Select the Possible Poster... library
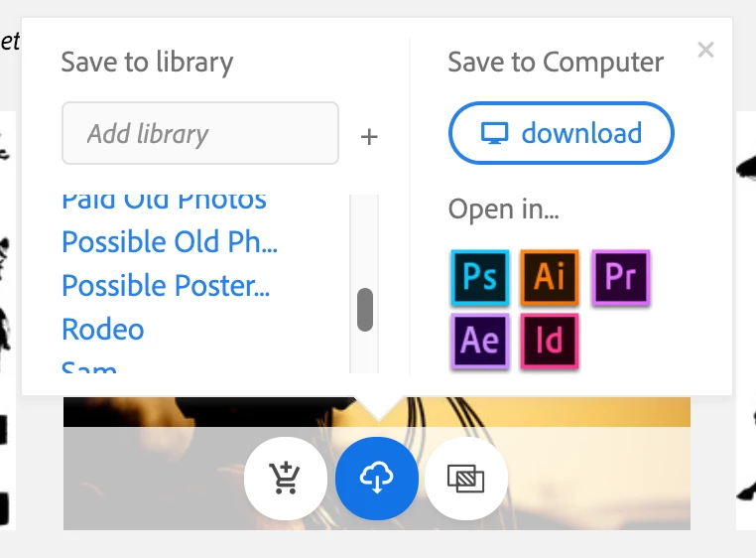This screenshot has height=558, width=756. click(166, 285)
